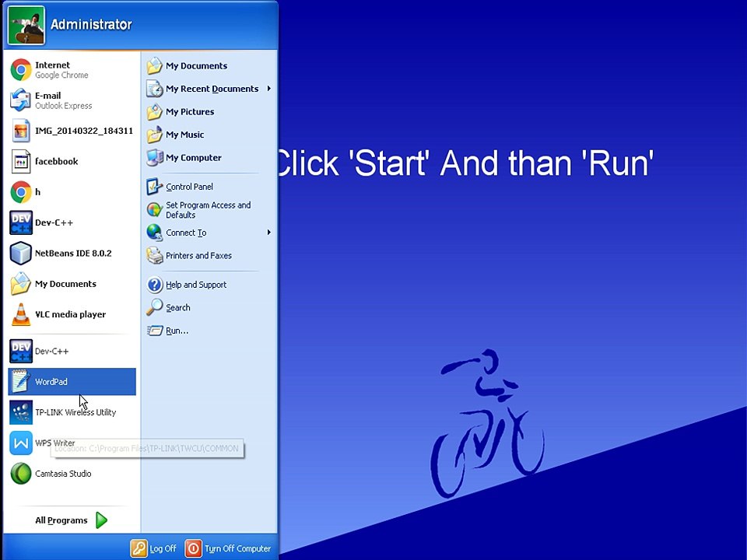This screenshot has height=560, width=747.
Task: Launch pinned Dev-C++ icon above NetBeans
Action: pyautogui.click(x=21, y=222)
